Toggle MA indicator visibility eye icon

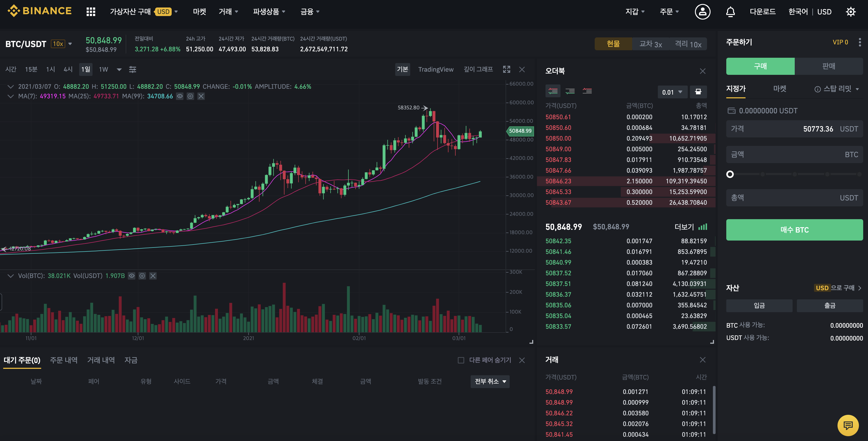pos(180,96)
